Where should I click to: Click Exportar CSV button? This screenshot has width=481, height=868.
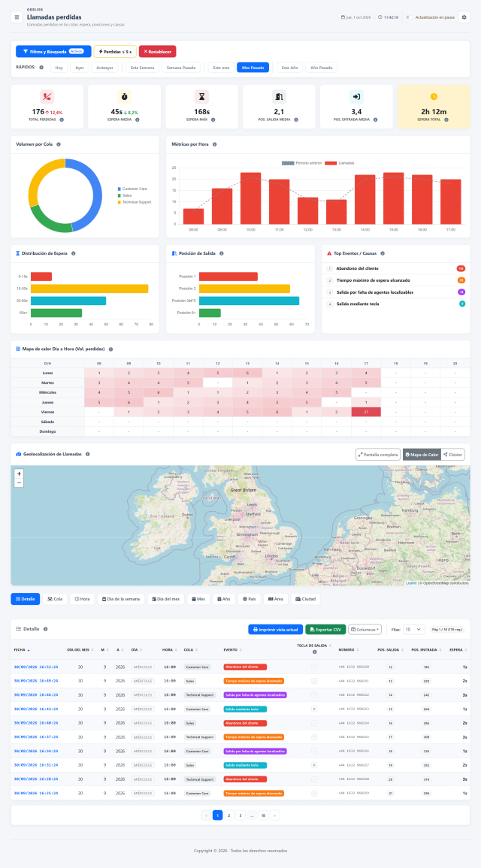[325, 630]
